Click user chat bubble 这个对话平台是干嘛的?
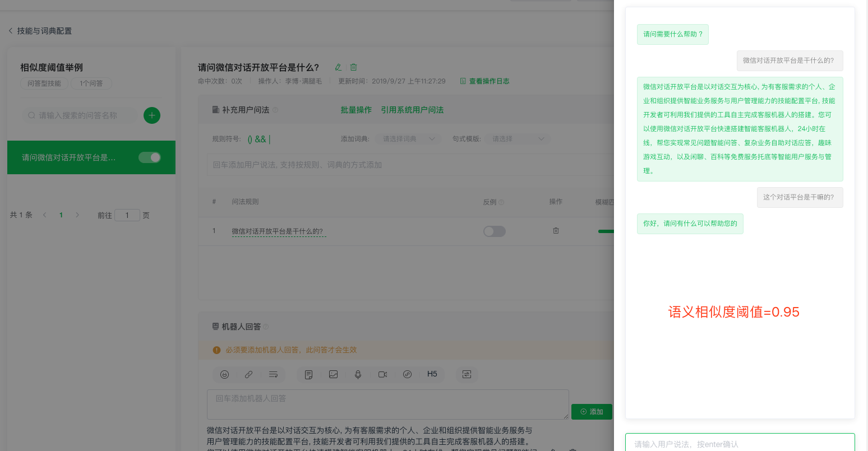This screenshot has width=868, height=451. [800, 197]
